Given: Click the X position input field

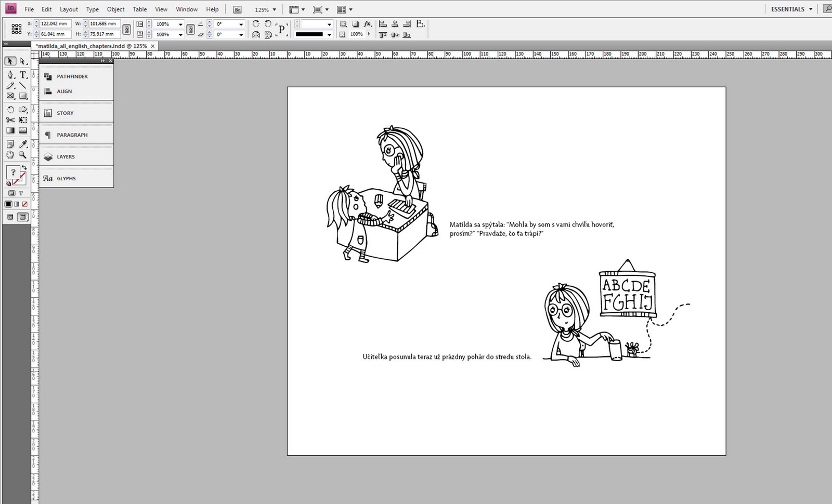Looking at the screenshot, I should click(55, 24).
